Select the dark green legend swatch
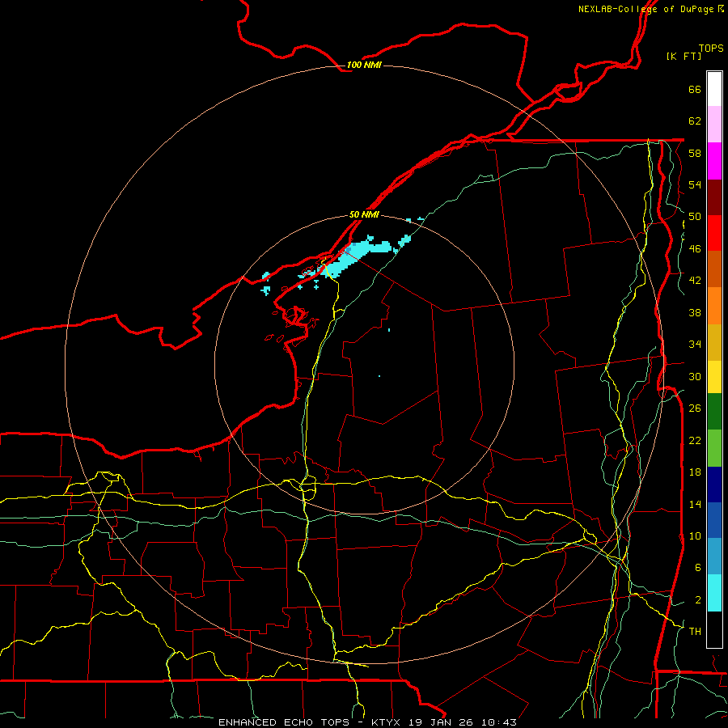This screenshot has height=728, width=728. point(714,412)
